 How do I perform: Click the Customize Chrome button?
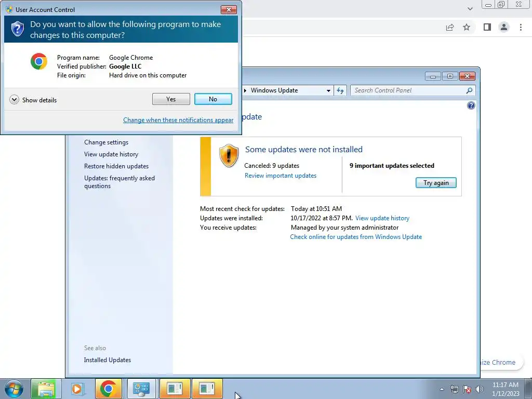coord(501,362)
